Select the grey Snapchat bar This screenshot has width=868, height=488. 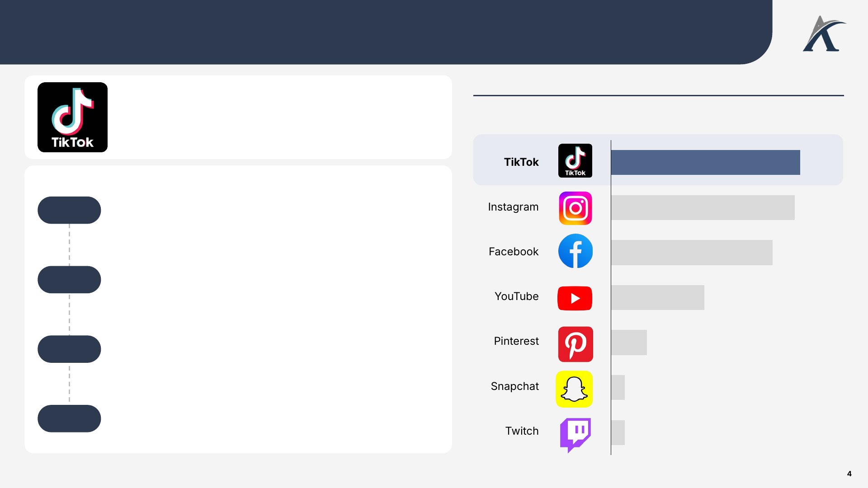click(x=618, y=387)
